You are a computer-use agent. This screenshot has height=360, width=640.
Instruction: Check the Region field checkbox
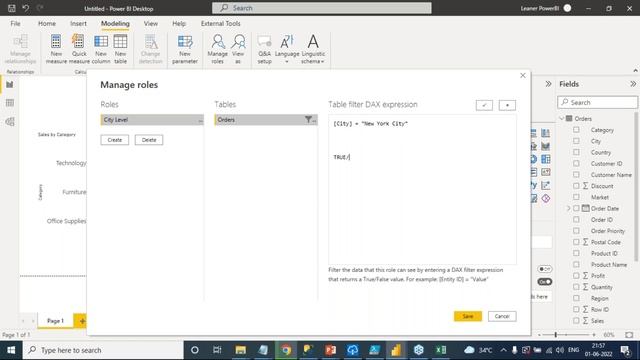576,298
